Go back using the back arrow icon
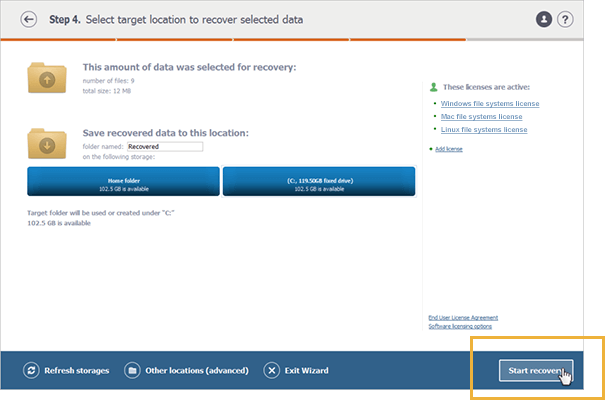The height and width of the screenshot is (400, 605). [29, 19]
